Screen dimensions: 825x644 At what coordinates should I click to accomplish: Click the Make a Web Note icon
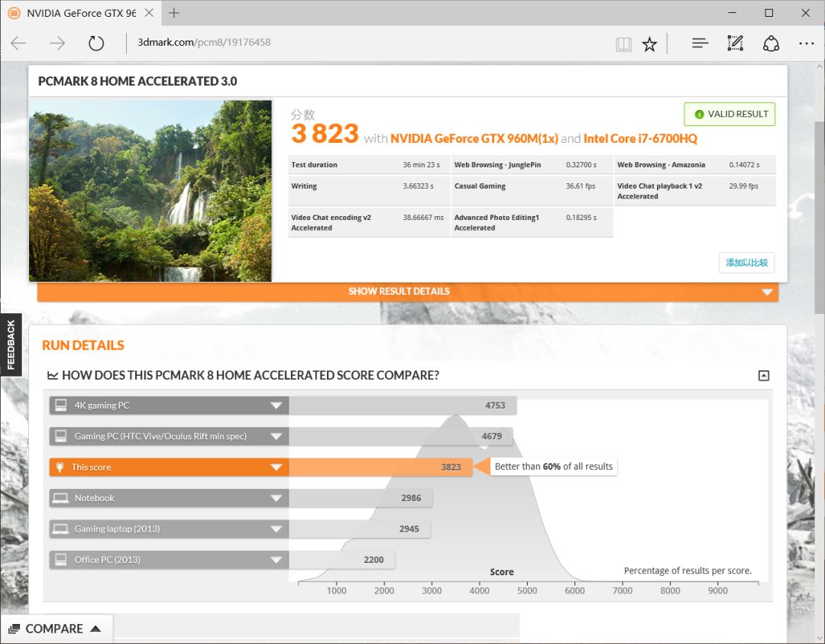click(735, 44)
